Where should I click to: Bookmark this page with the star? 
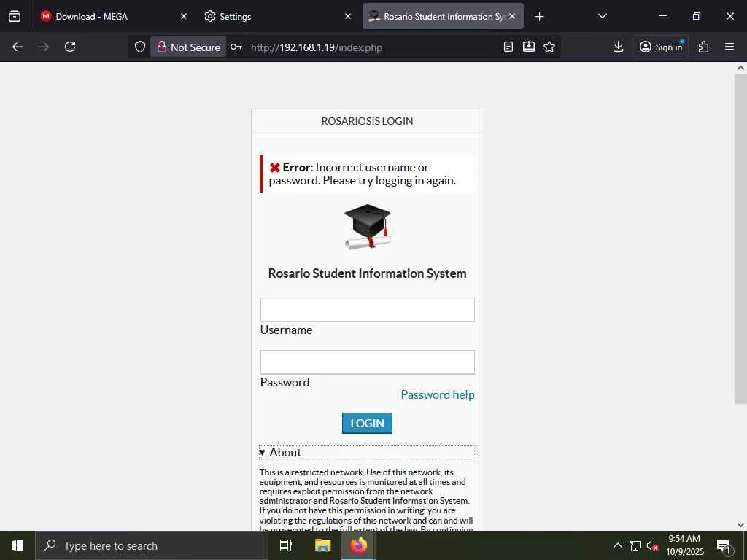tap(549, 47)
